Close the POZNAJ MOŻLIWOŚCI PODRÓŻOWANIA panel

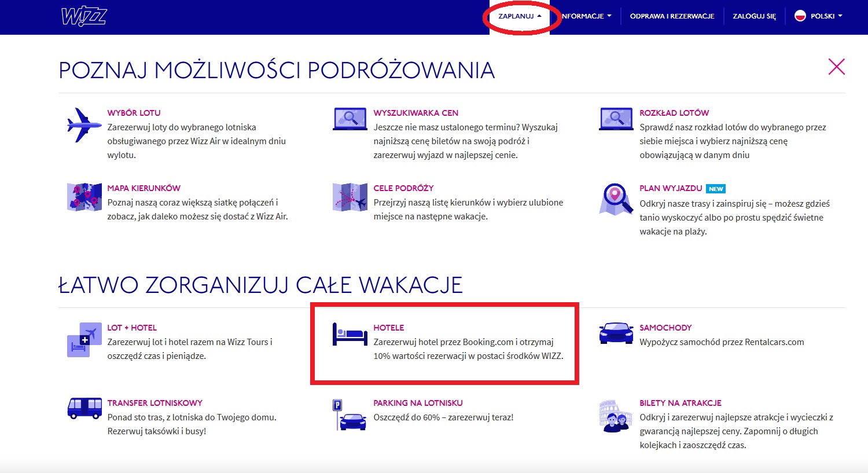point(836,67)
